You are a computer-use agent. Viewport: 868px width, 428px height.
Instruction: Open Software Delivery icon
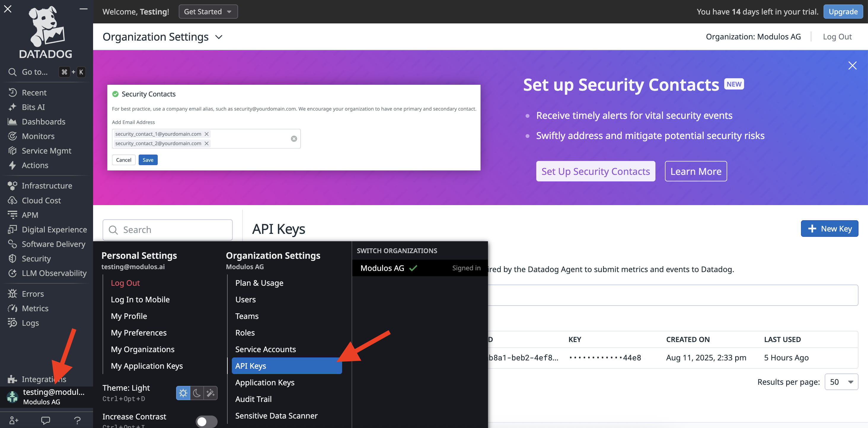click(12, 244)
